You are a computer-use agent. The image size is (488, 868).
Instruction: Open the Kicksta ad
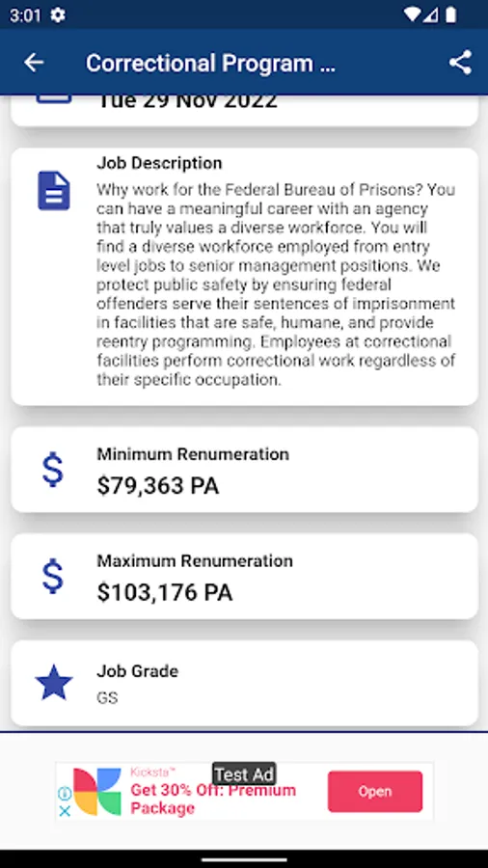click(374, 792)
